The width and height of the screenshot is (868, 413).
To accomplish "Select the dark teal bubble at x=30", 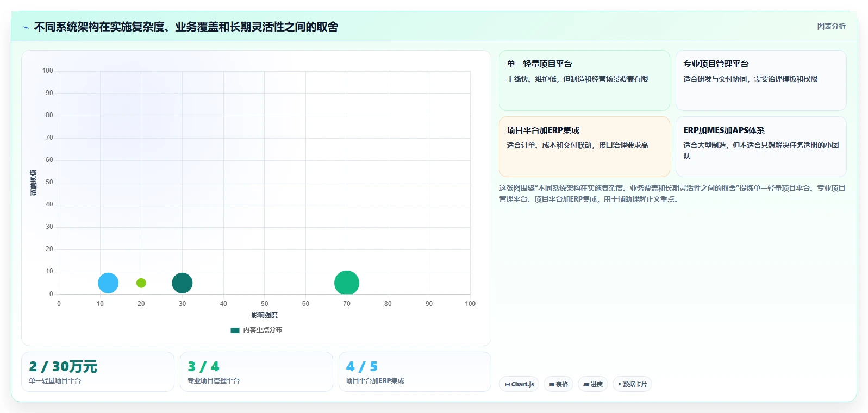I will point(182,283).
